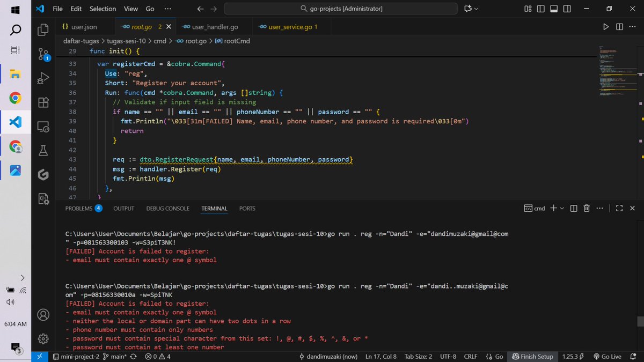Open the View menu

coord(131,9)
